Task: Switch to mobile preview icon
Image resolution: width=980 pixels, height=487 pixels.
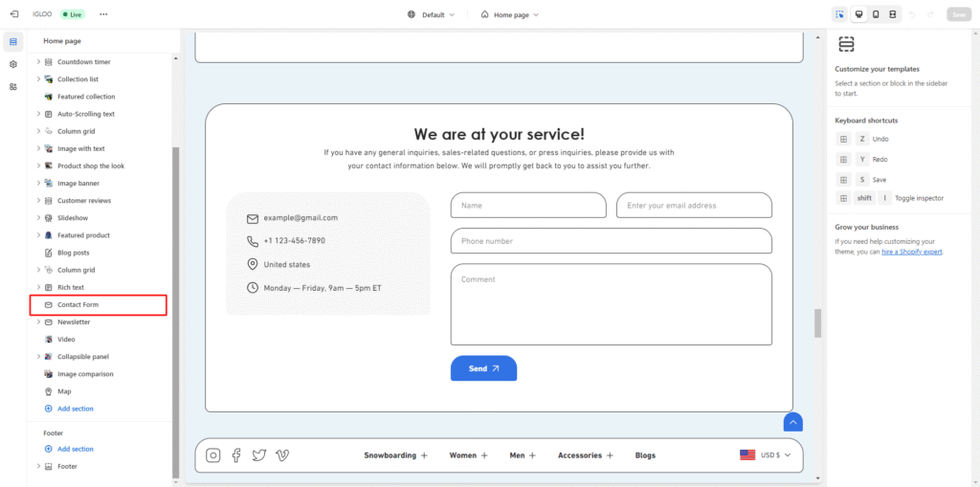Action: (876, 14)
